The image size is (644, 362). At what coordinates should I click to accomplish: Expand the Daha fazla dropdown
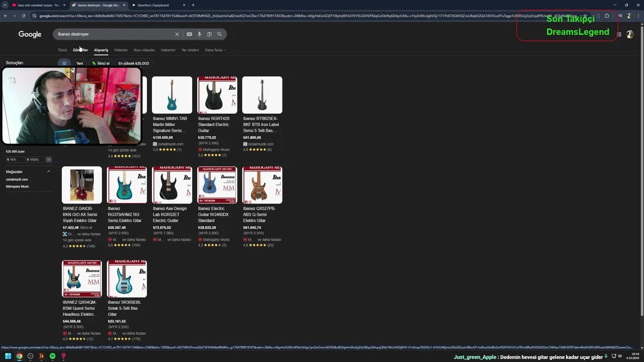point(215,50)
